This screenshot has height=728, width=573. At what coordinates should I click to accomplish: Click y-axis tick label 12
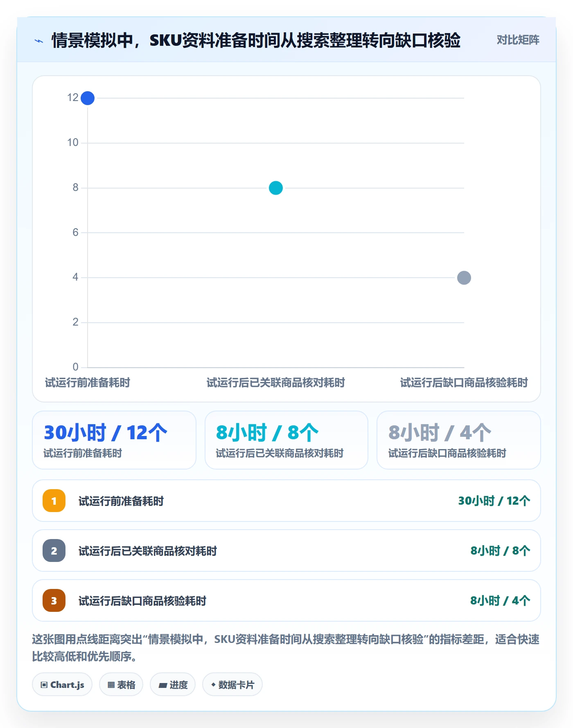(73, 98)
